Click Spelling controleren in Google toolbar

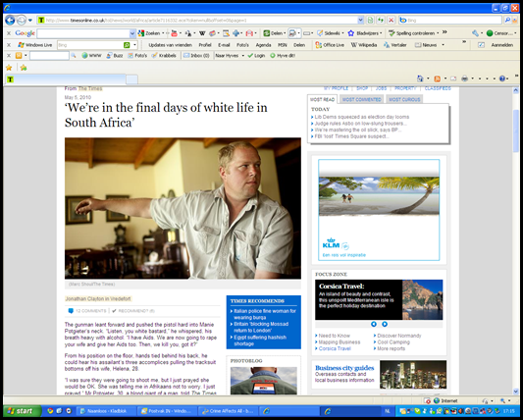[x=414, y=33]
